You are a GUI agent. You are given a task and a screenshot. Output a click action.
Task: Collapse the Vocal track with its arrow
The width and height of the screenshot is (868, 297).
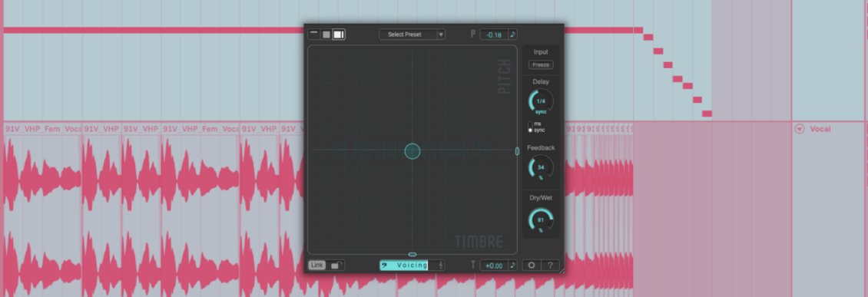point(799,129)
